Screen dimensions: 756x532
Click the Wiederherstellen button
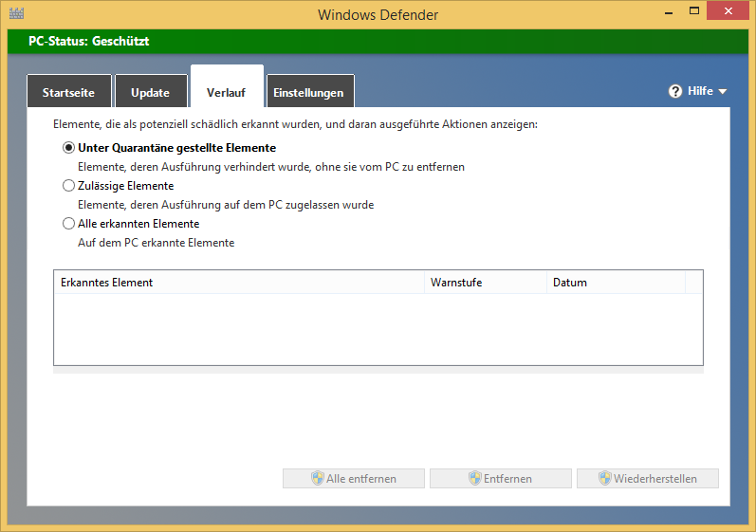click(x=648, y=479)
